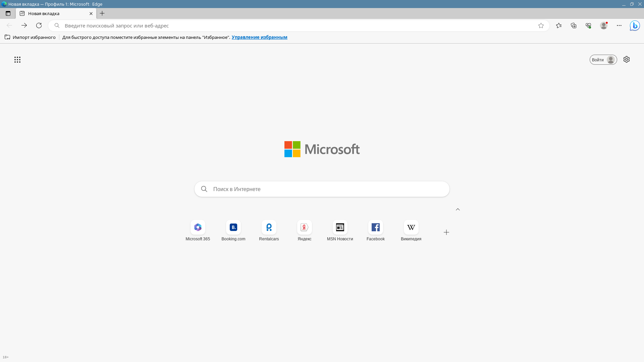The height and width of the screenshot is (362, 644).
Task: Click Импорт избранного in favorites bar
Action: point(30,37)
